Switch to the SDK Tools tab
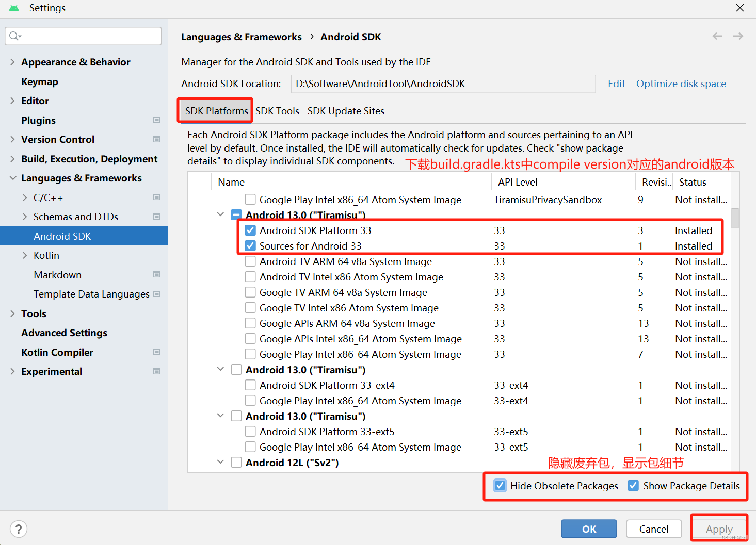Viewport: 756px width, 545px height. click(277, 111)
